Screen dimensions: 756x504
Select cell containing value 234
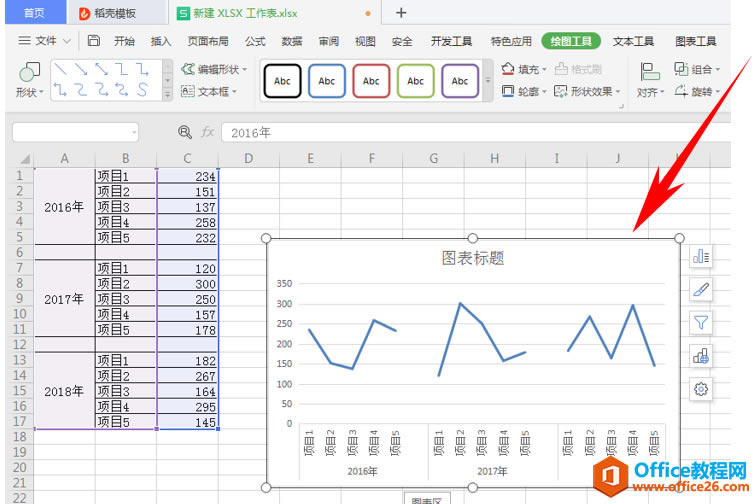click(188, 176)
